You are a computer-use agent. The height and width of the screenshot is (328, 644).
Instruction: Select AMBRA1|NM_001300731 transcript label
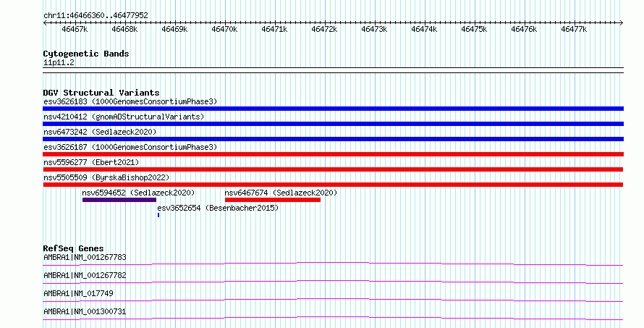point(85,311)
